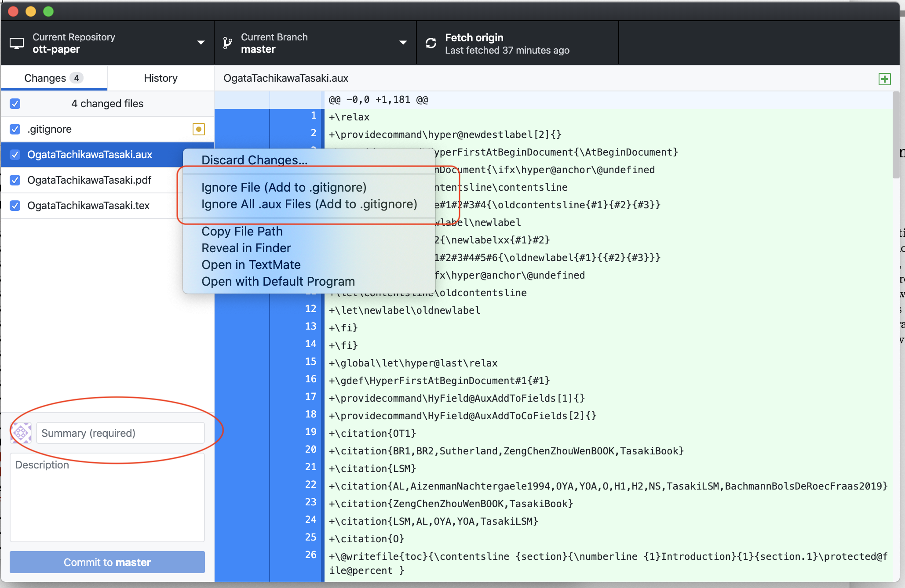The height and width of the screenshot is (588, 905).
Task: Click the .gitignore modified status icon
Action: (x=199, y=129)
